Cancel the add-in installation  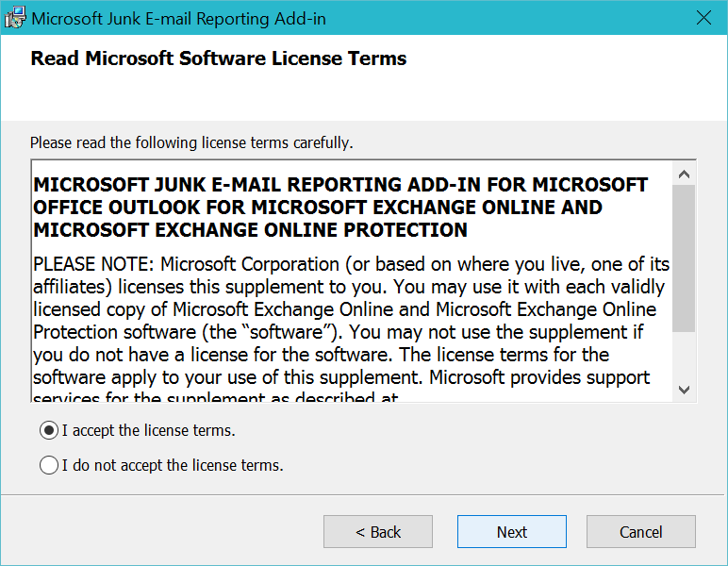(x=641, y=532)
